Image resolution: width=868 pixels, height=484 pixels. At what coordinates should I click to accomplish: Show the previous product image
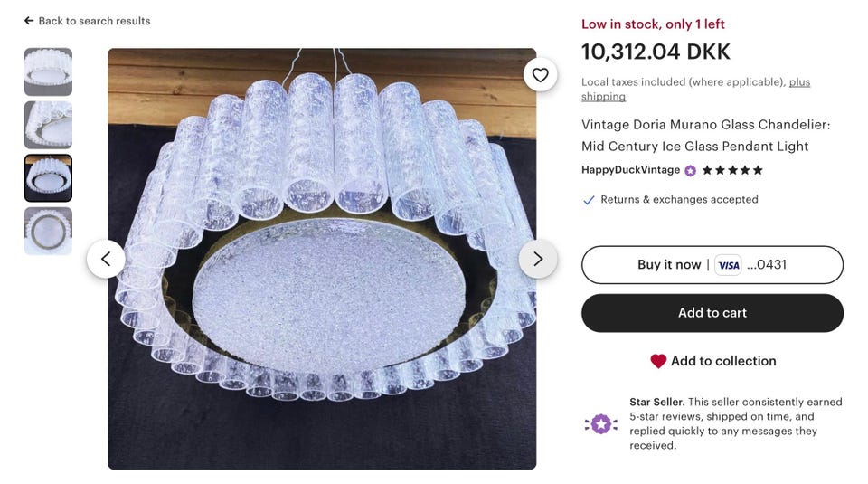coord(106,259)
